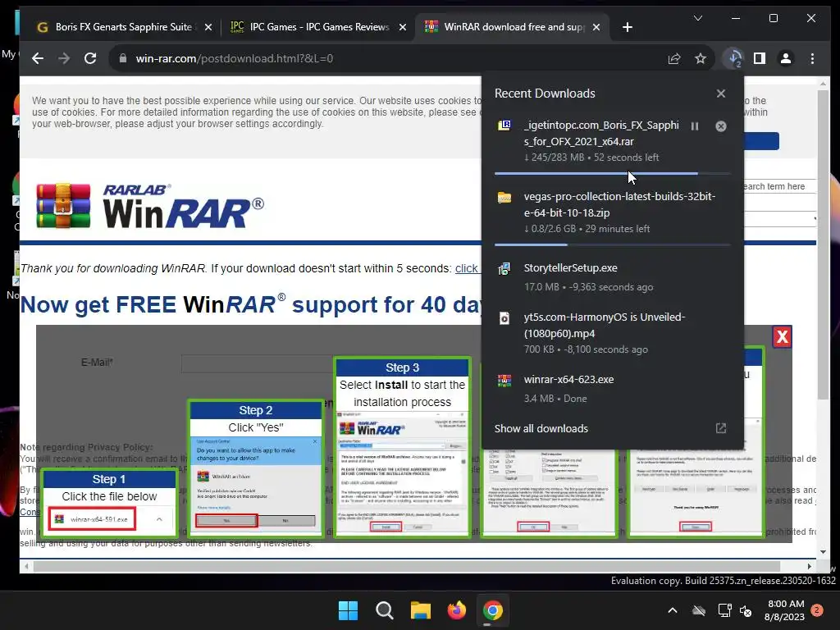
Task: Open the Chrome downloads toolbar icon
Action: click(734, 58)
